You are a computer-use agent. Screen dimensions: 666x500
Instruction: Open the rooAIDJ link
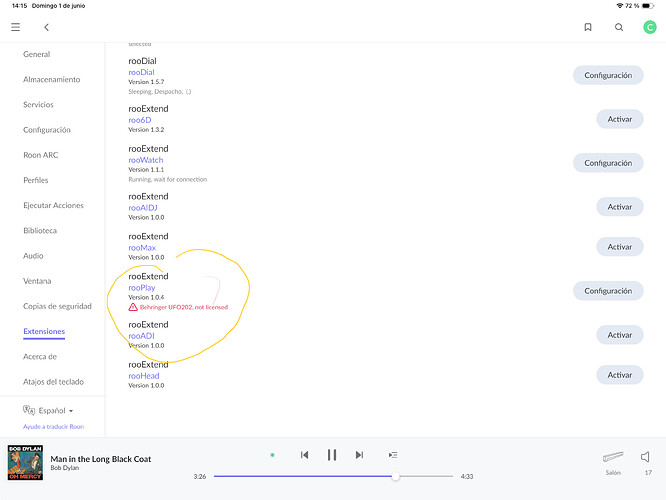(143, 208)
